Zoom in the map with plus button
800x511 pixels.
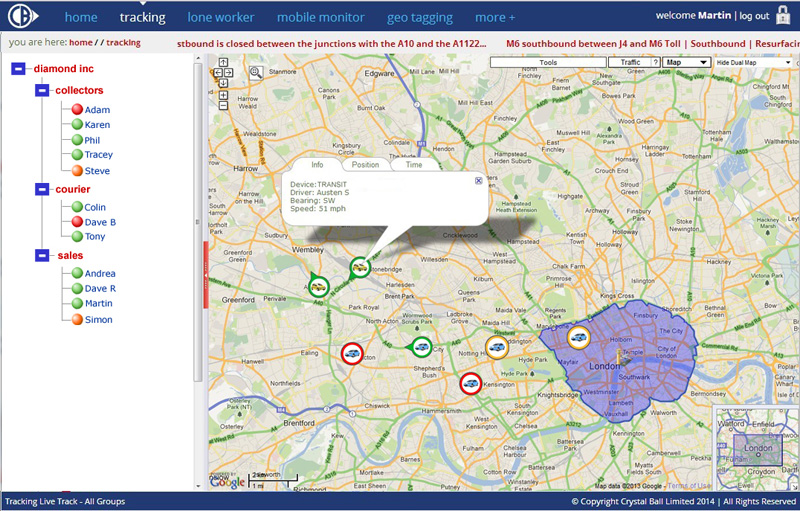223,95
